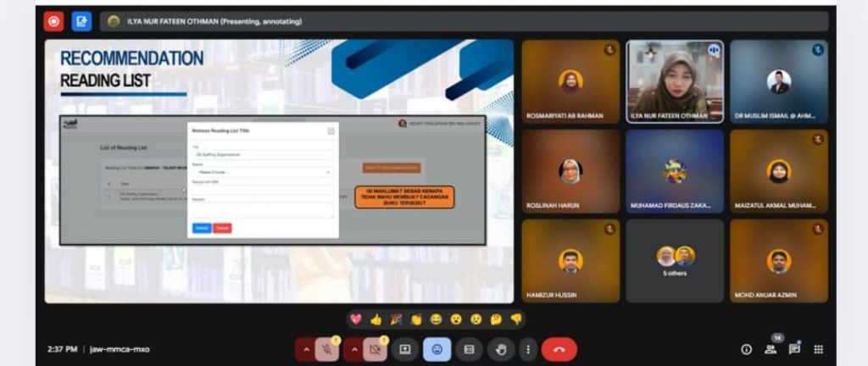This screenshot has width=868, height=366.
Task: Send the heart emoji reaction
Action: (x=357, y=319)
